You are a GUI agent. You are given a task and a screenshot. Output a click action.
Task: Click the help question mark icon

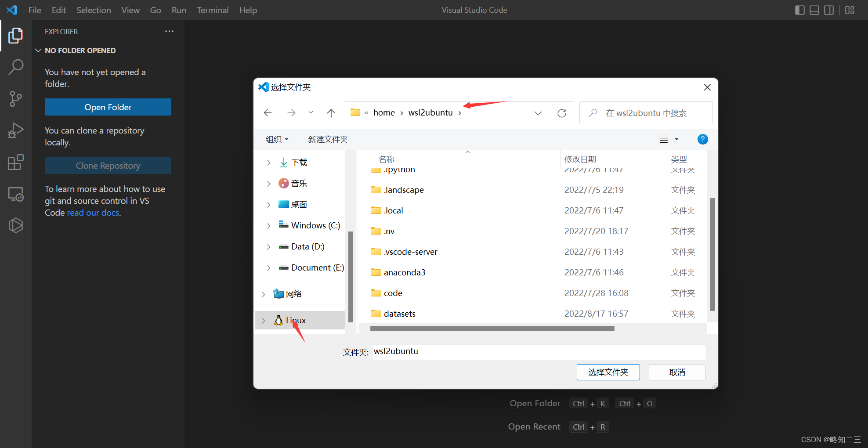coord(702,139)
